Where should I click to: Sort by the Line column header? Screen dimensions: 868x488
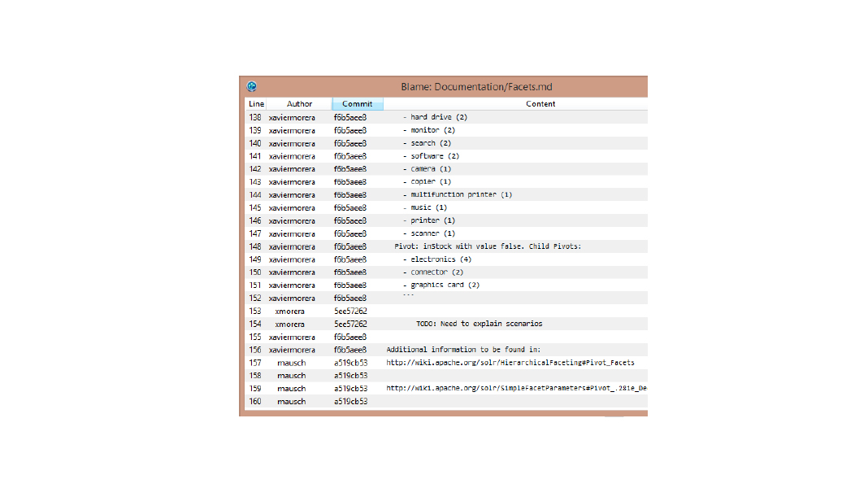(256, 104)
